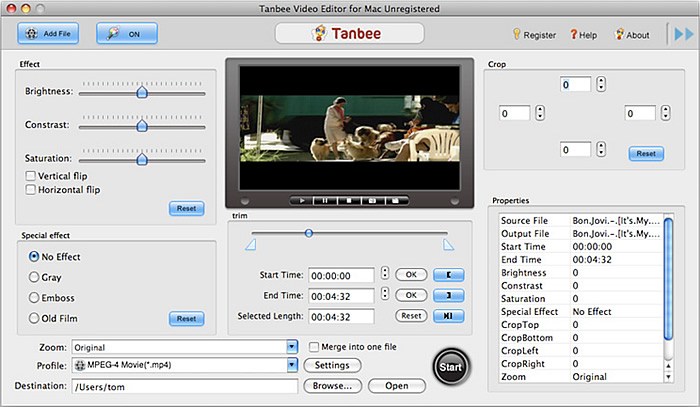Toggle the effect ON button

[x=127, y=33]
